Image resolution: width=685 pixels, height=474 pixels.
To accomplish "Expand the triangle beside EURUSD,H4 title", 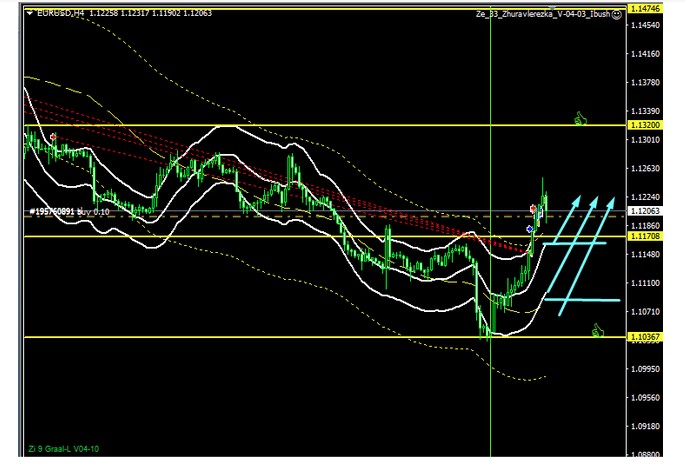I will tap(28, 13).
